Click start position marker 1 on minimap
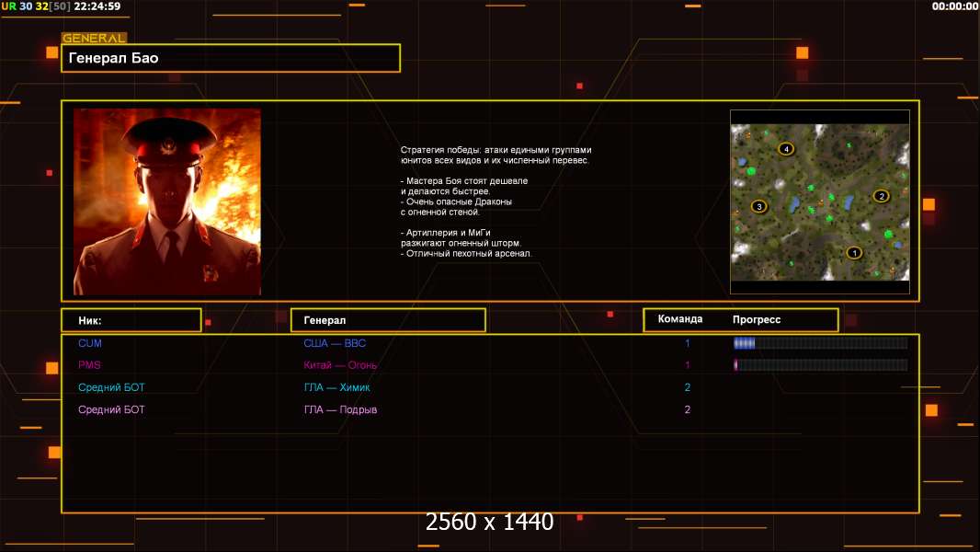Image resolution: width=980 pixels, height=552 pixels. click(x=854, y=253)
